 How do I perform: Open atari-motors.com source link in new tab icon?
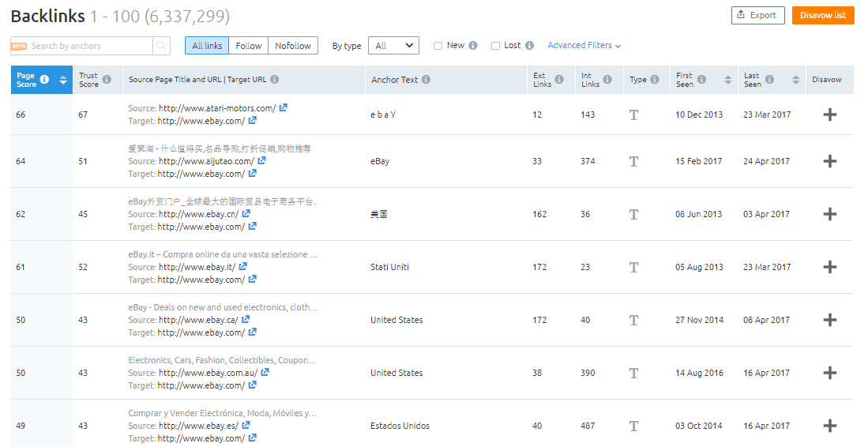coord(283,108)
